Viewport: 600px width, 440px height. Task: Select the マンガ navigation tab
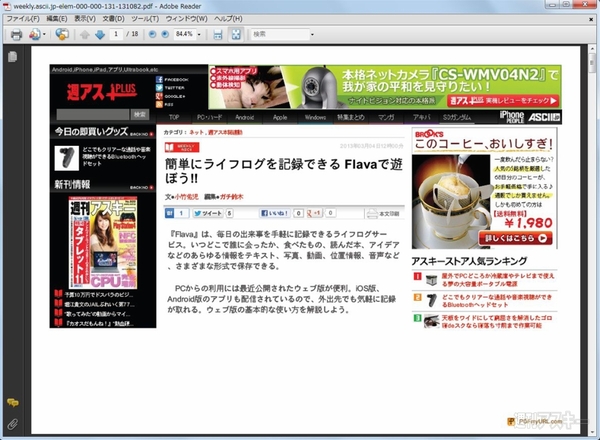386,117
